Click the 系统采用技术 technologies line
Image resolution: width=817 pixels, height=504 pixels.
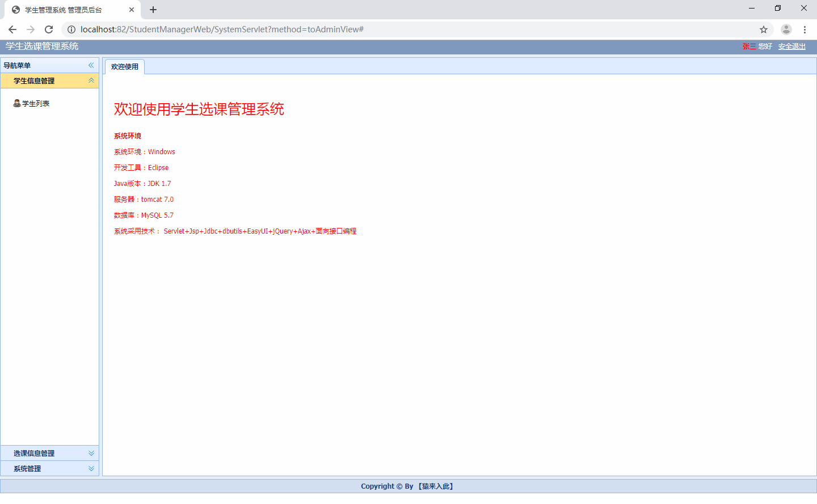[235, 231]
